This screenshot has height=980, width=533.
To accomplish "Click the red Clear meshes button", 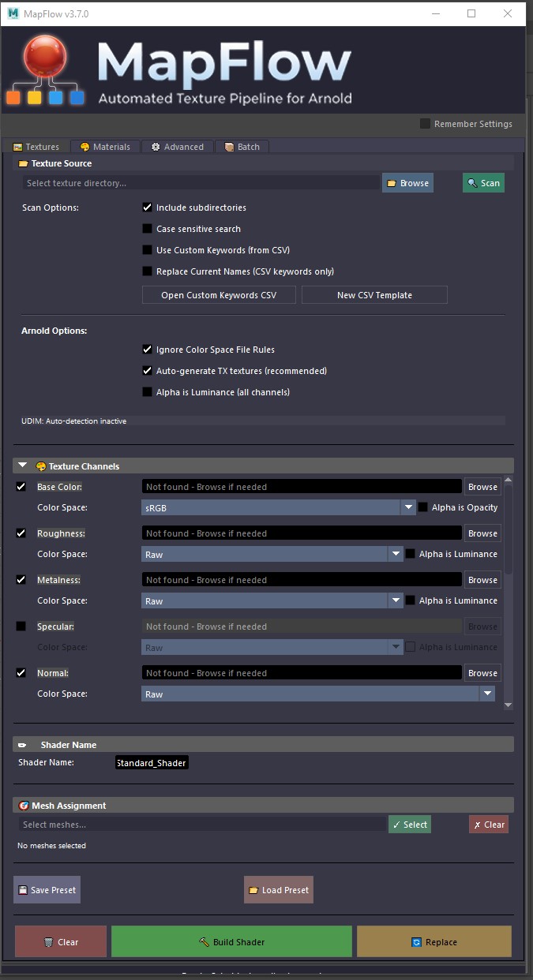I will [x=488, y=825].
